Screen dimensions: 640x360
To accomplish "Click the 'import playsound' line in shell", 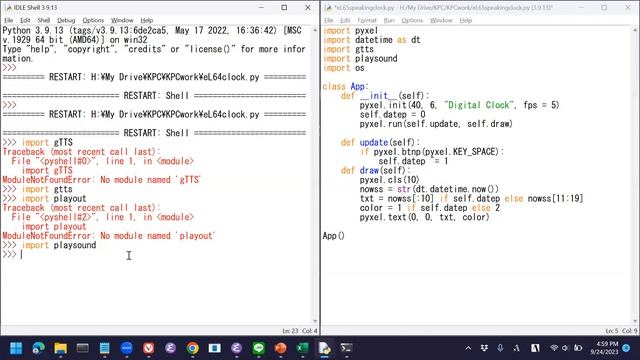I will click(59, 245).
